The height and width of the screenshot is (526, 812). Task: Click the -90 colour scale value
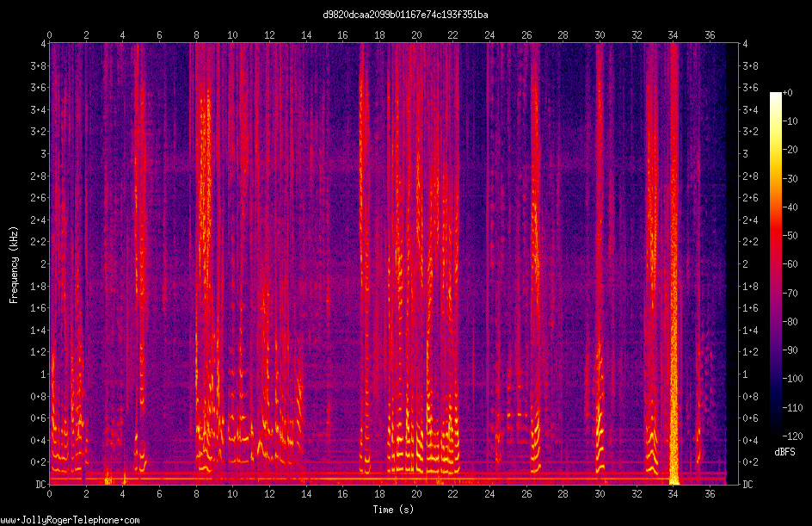(790, 350)
